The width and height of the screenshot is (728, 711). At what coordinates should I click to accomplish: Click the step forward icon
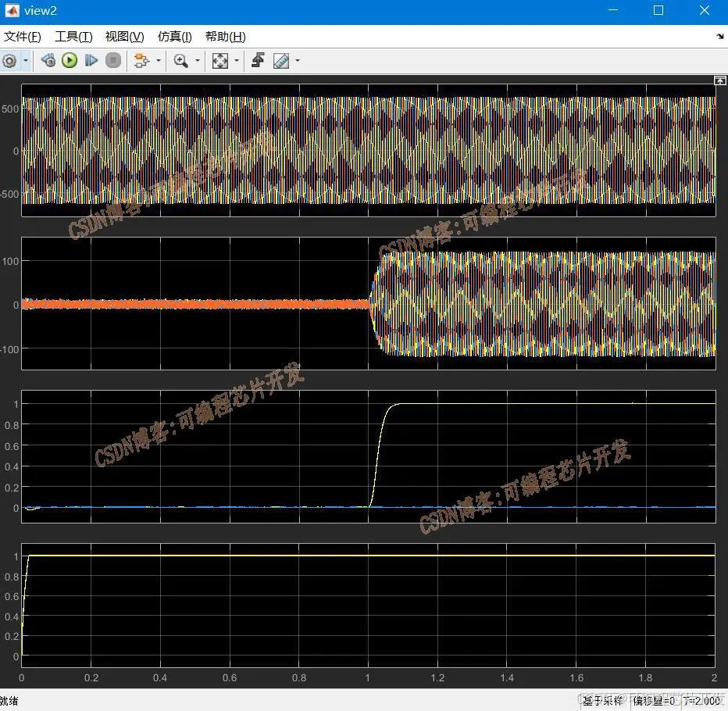[x=91, y=60]
